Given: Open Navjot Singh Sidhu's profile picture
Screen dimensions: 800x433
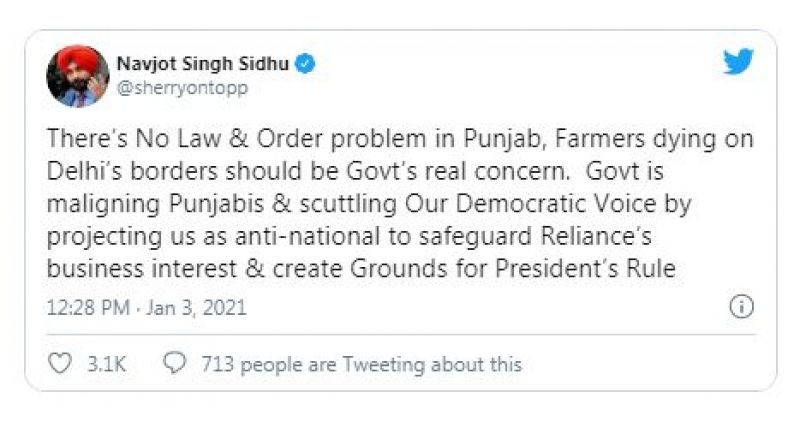Looking at the screenshot, I should pos(78,76).
